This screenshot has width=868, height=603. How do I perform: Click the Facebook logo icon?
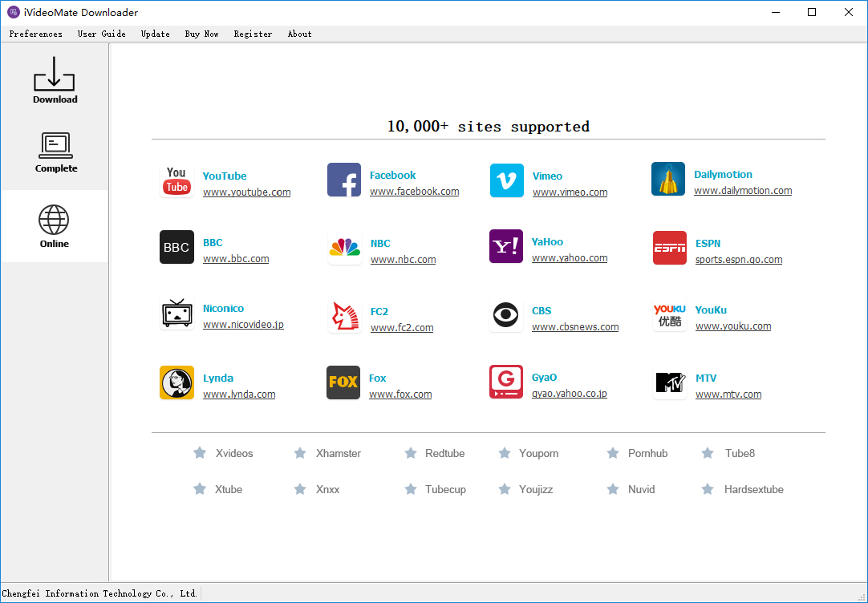click(x=344, y=180)
